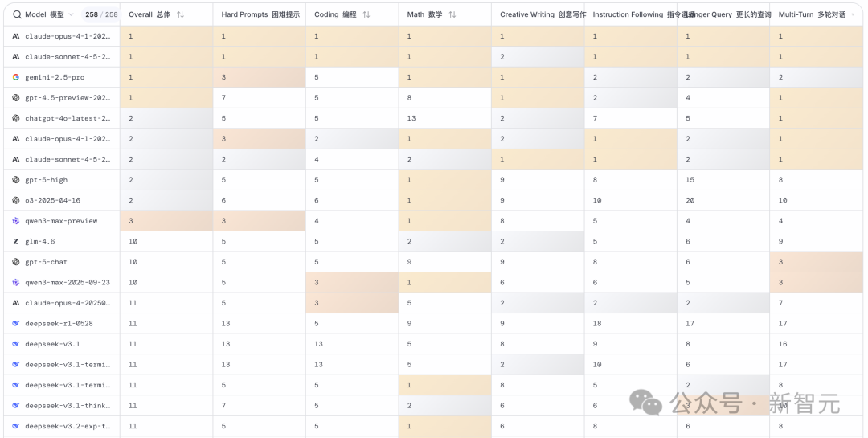This screenshot has height=438, width=868.
Task: Click the DeepSeek icon beside deepseek-v3.2-exp-t
Action: pyautogui.click(x=16, y=426)
